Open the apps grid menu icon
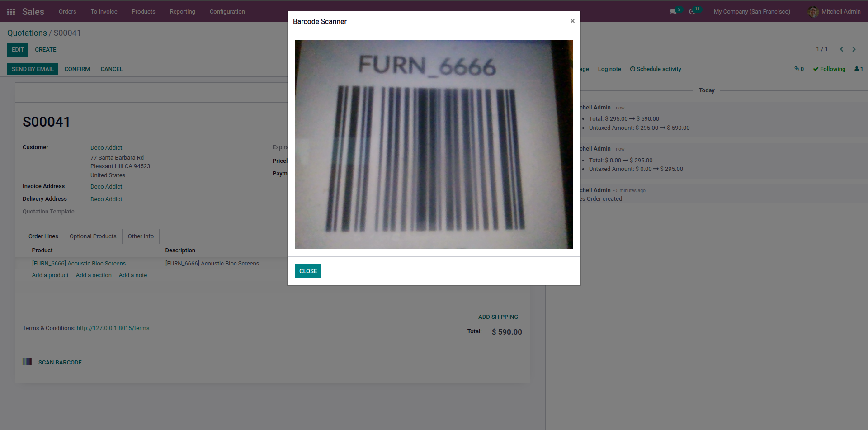868x430 pixels. 11,12
